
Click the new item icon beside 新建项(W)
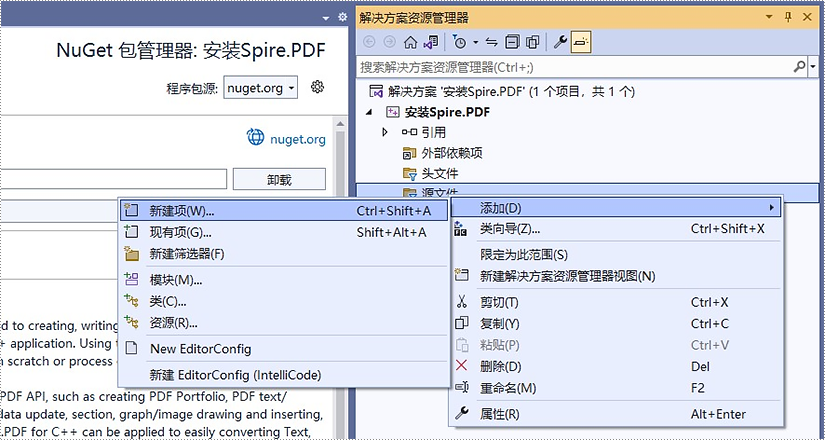tap(131, 211)
